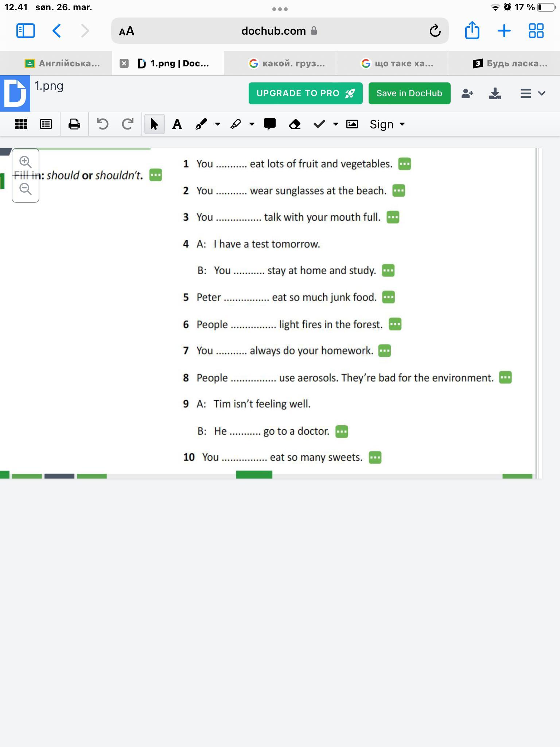
Task: Open the field after 'always do your homework'
Action: (x=385, y=351)
